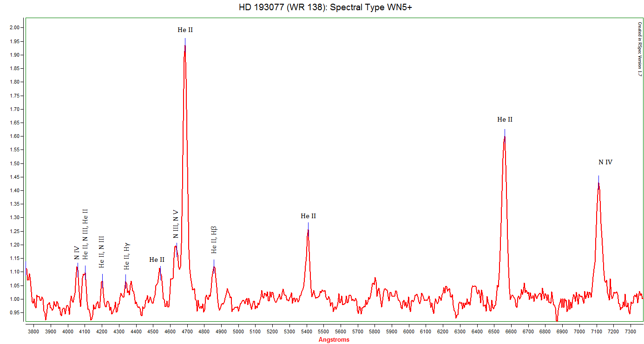Image resolution: width=644 pixels, height=344 pixels.
Task: Click the 1.60 y-axis tick value
Action: click(x=15, y=136)
